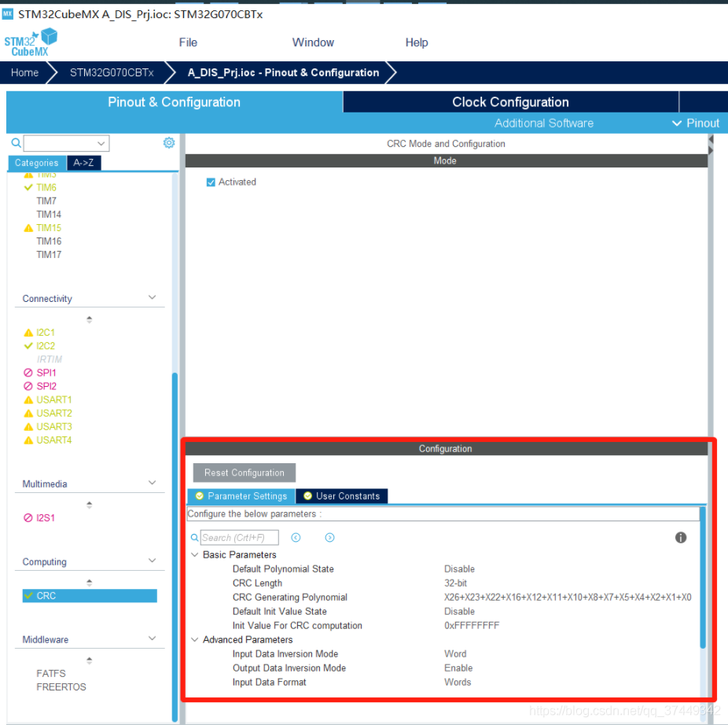Click the sort arrows under Connectivity

coord(89,319)
